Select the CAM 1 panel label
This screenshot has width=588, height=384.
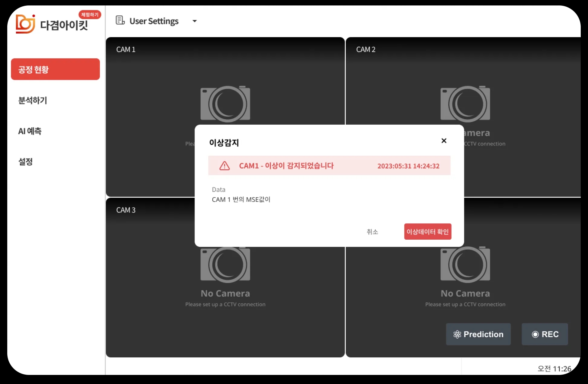click(x=126, y=49)
